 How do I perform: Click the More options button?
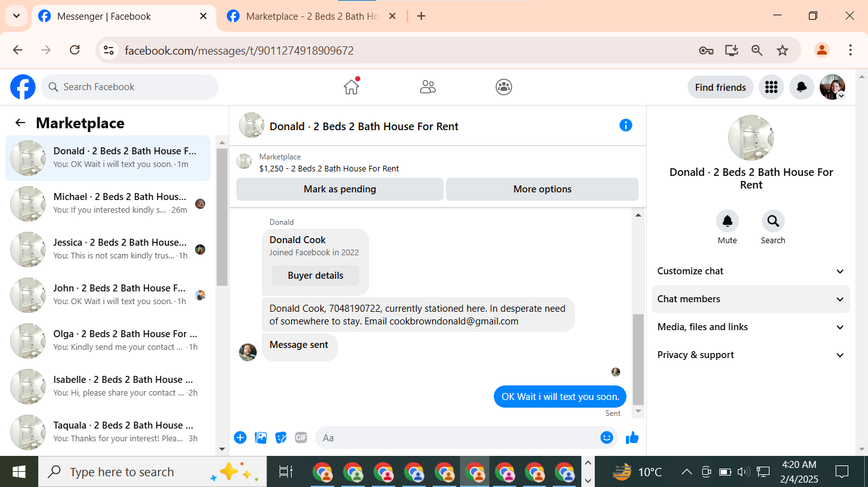click(x=543, y=189)
